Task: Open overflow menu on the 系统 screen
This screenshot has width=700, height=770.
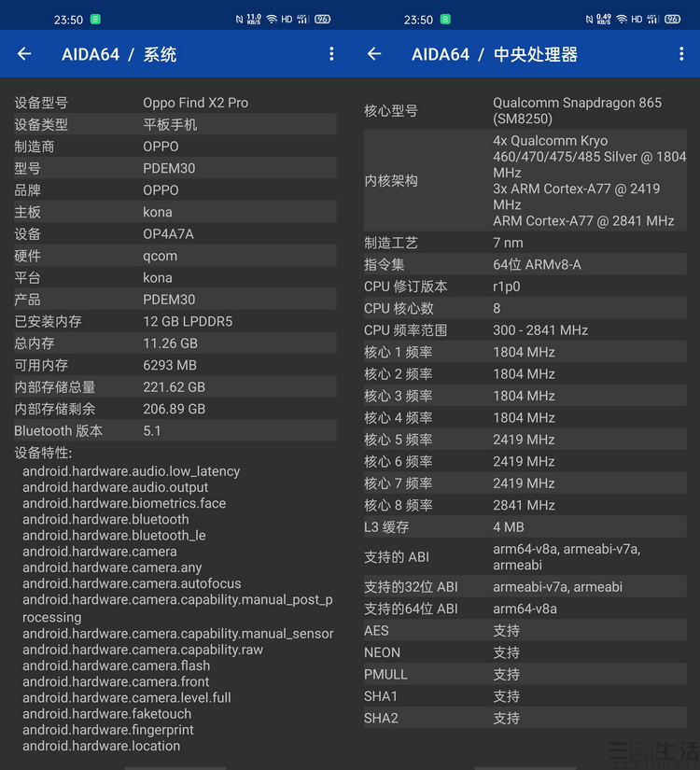Action: click(331, 54)
